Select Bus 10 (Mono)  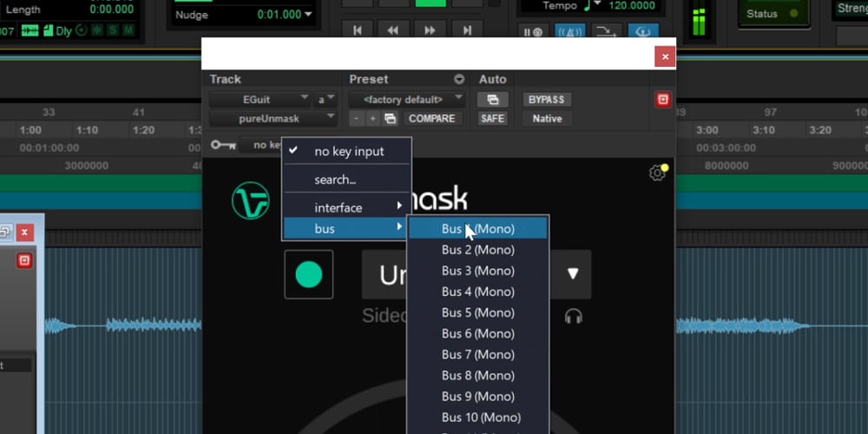click(x=478, y=418)
